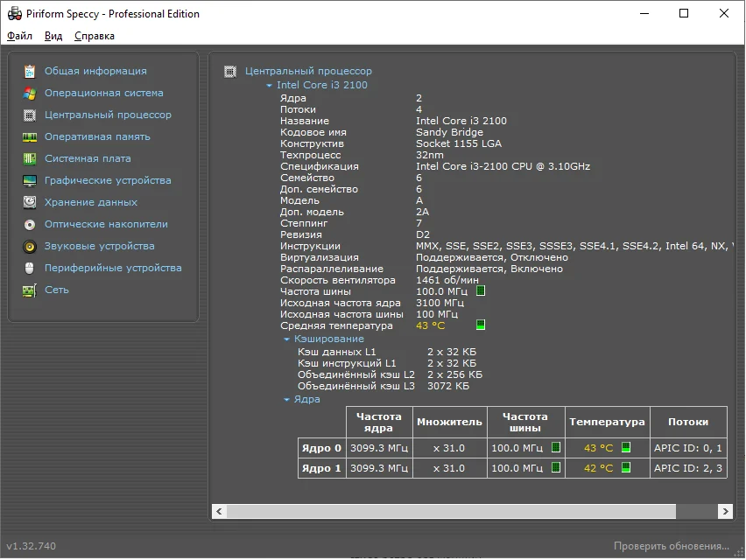Click the Оптические накопители disc icon

click(x=30, y=224)
